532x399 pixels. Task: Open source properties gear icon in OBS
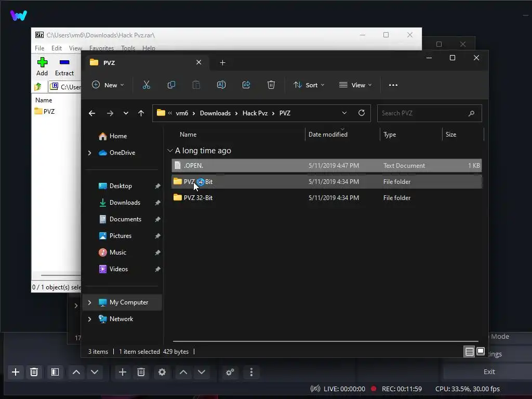162,372
